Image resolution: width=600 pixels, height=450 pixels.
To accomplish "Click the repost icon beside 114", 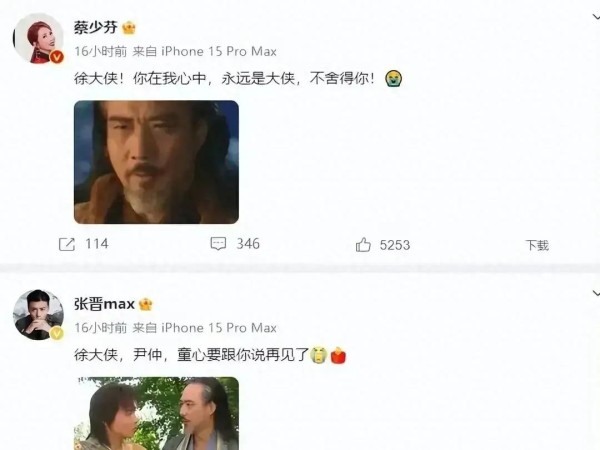I will (67, 244).
